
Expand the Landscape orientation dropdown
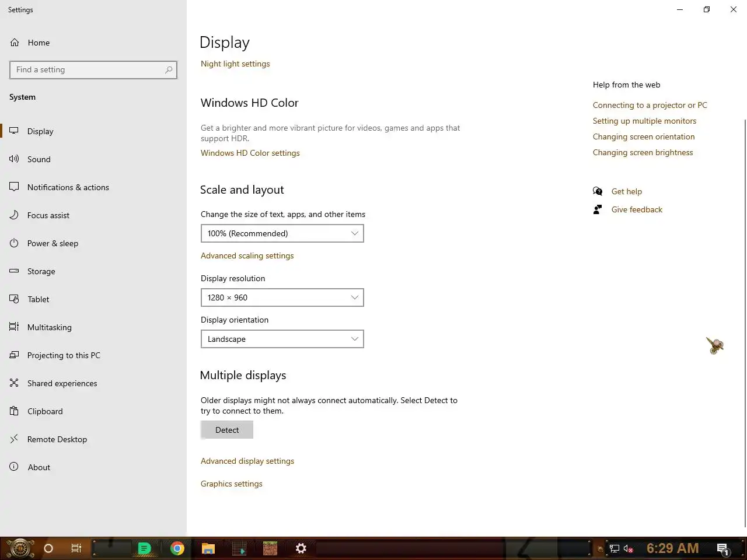tap(282, 339)
